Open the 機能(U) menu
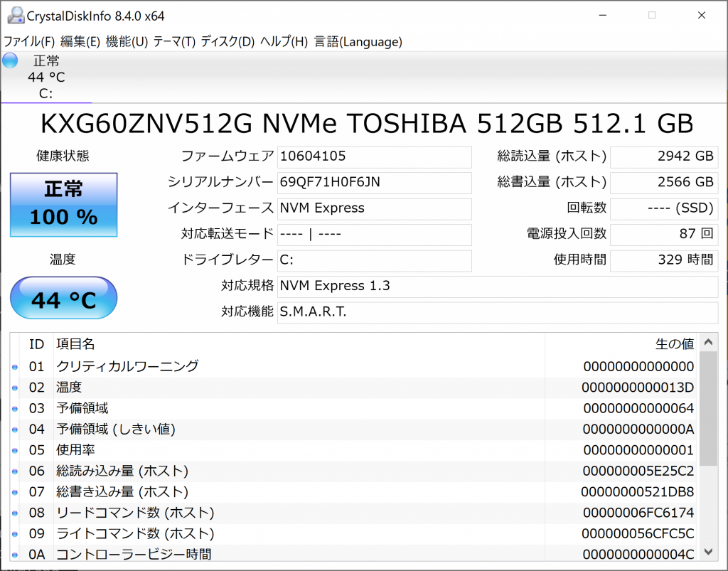 point(127,42)
